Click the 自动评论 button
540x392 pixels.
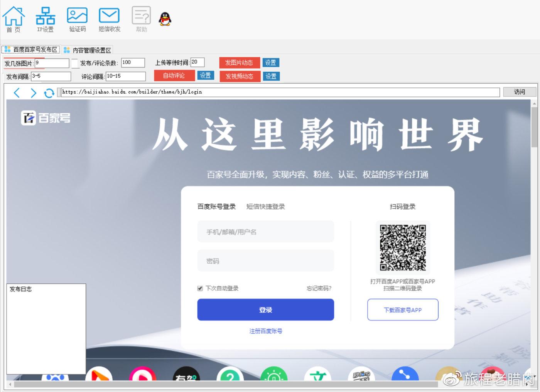174,76
